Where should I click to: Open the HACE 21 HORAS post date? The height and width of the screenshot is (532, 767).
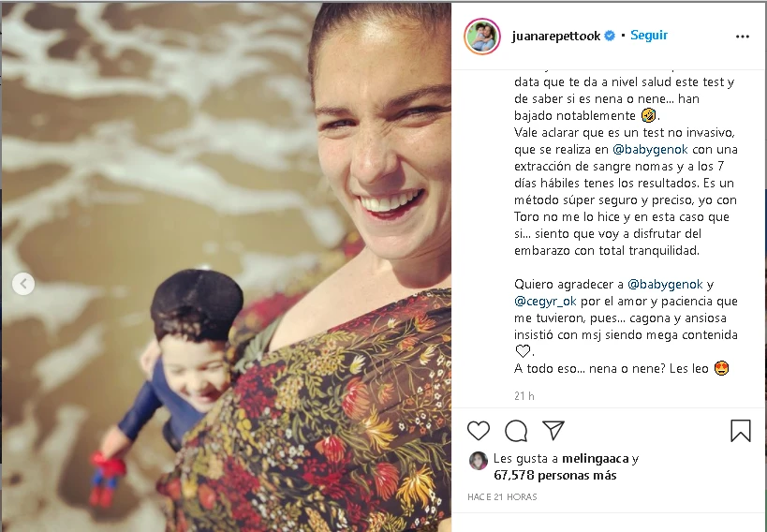pos(502,496)
